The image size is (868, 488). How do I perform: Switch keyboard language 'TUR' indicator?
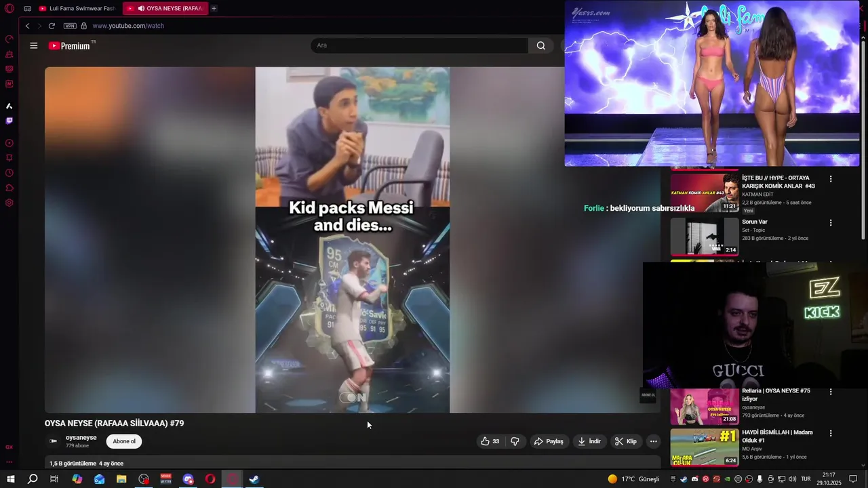point(806,479)
